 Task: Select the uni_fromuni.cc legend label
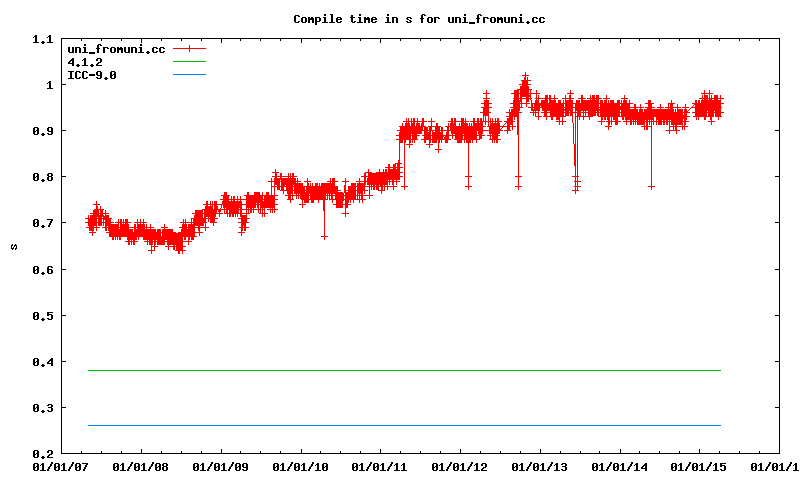click(115, 48)
